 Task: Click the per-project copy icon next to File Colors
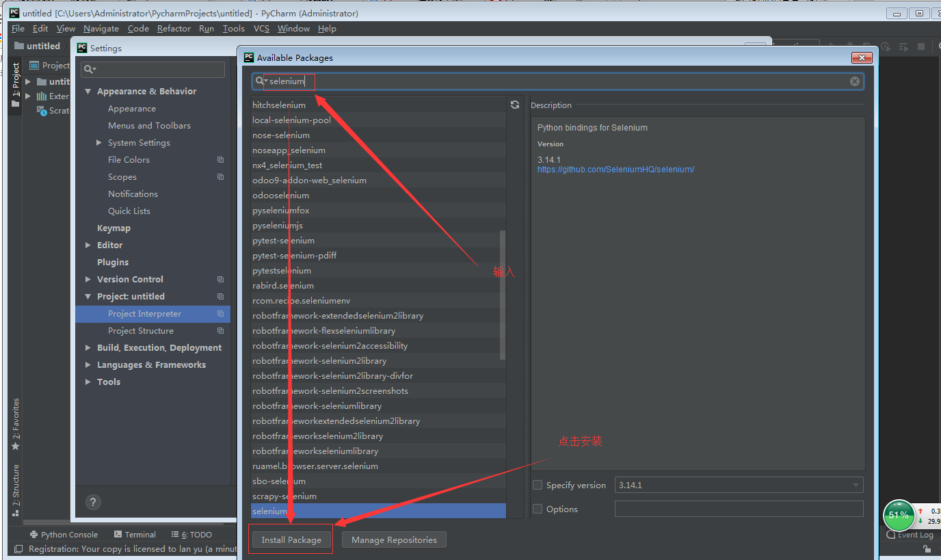tap(220, 160)
